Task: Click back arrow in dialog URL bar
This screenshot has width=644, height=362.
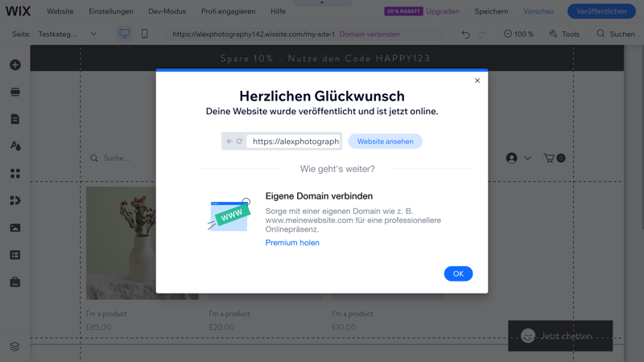Action: click(x=229, y=142)
